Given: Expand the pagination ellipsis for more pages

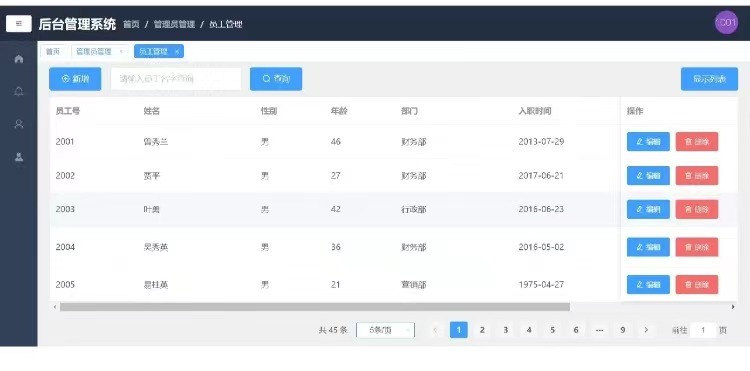Looking at the screenshot, I should (x=599, y=330).
